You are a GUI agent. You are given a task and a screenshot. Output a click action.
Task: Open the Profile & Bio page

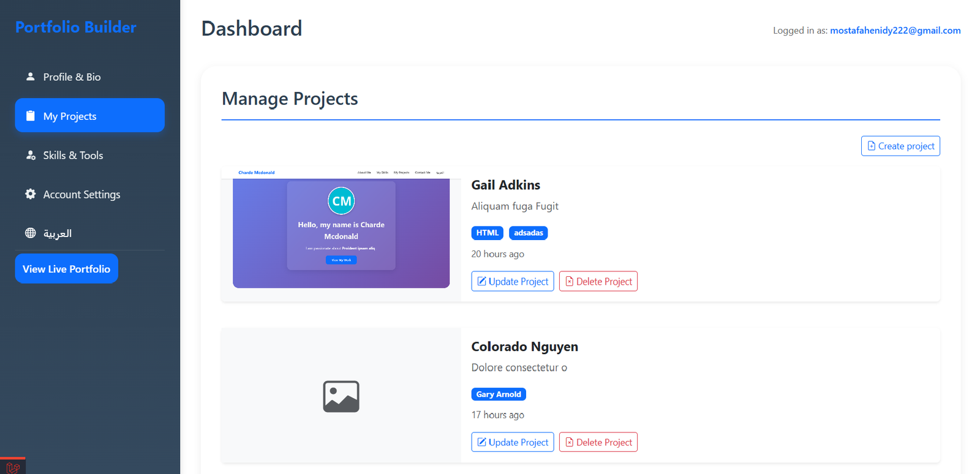click(72, 77)
